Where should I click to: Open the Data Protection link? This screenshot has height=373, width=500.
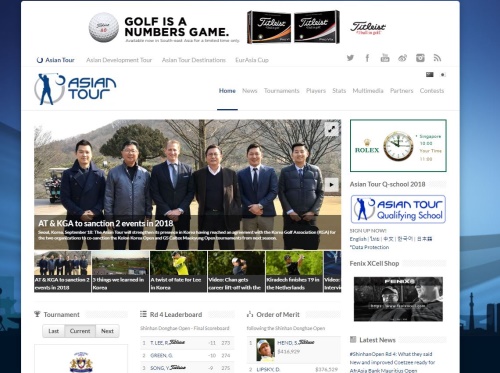pos(369,247)
